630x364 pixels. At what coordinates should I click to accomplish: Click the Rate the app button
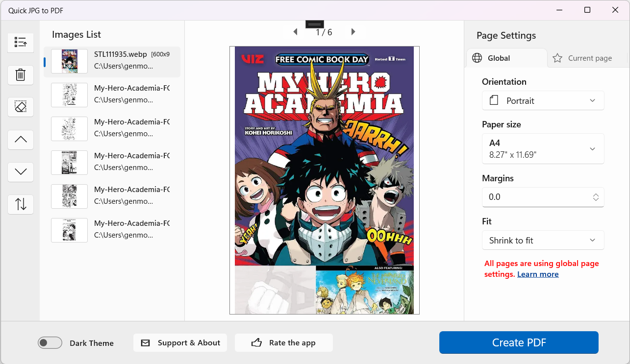(284, 343)
